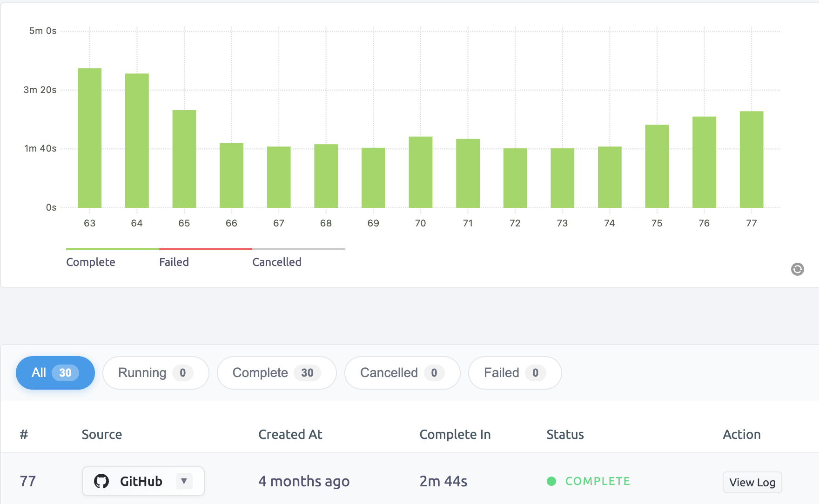Viewport: 819px width, 504px height.
Task: Click the build number 77 in the table
Action: (27, 481)
